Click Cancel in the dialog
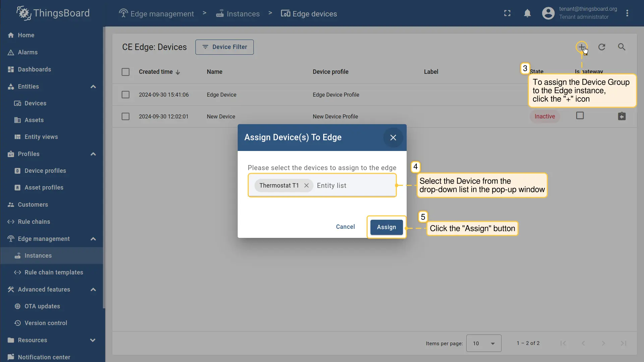 345,227
